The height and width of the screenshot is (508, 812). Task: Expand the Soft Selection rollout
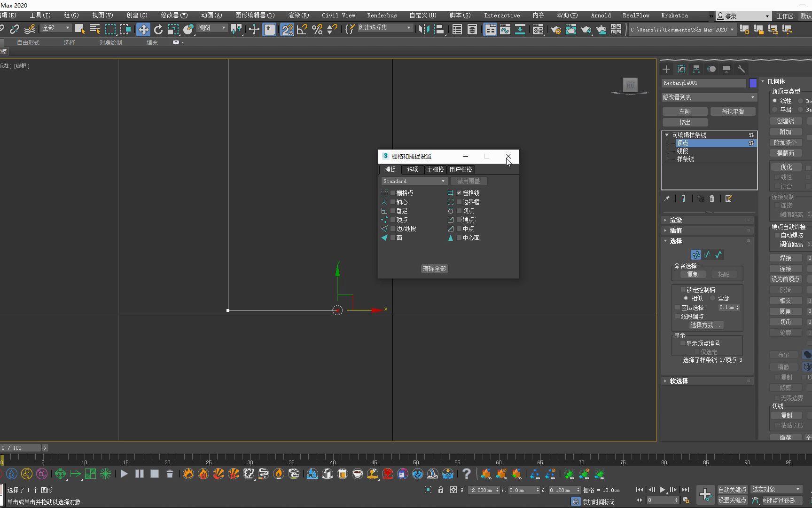[708, 381]
